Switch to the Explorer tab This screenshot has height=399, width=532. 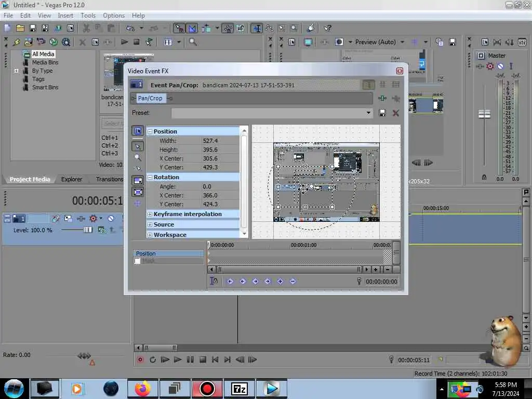[x=72, y=179]
